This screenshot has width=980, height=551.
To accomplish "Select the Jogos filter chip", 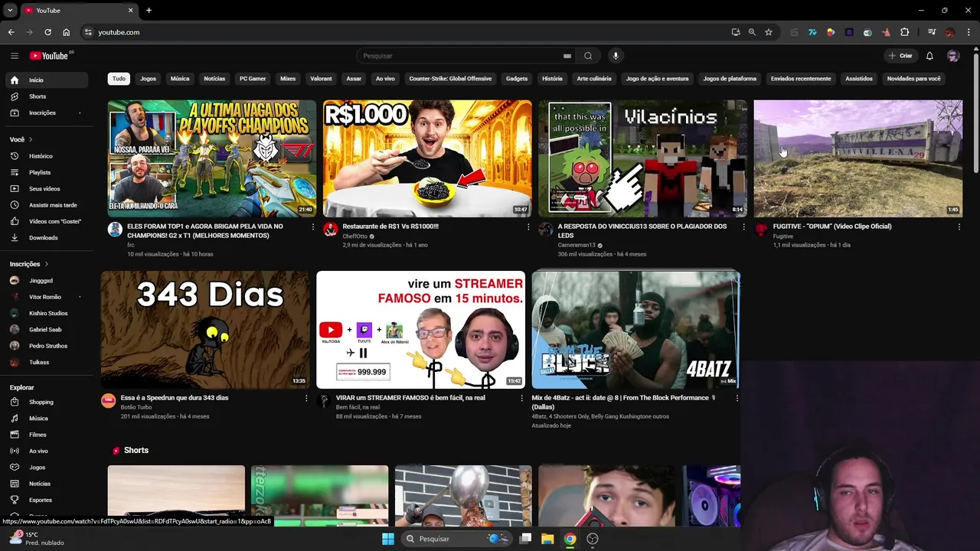I will (148, 78).
